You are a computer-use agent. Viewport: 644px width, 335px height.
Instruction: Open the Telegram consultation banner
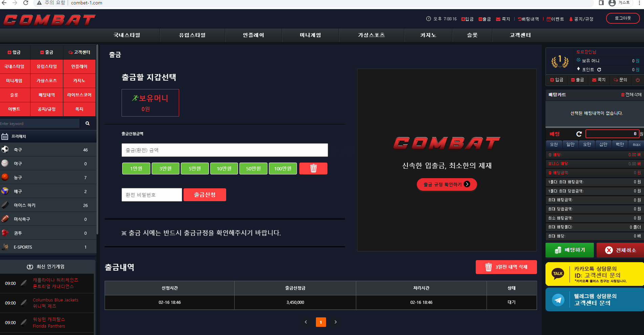pyautogui.click(x=594, y=299)
